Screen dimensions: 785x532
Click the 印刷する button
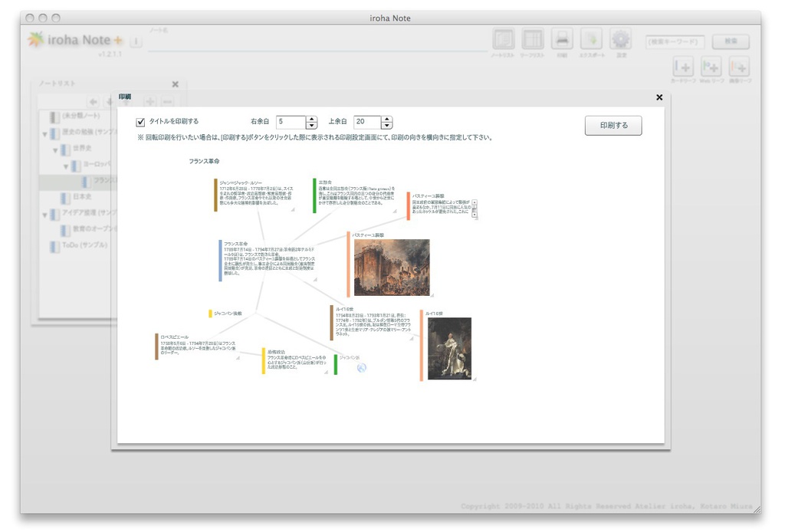pos(613,125)
